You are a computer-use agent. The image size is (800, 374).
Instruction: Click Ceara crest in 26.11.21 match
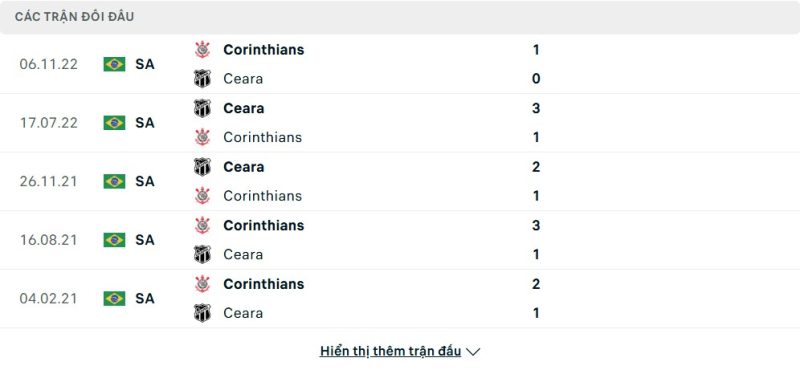[x=203, y=167]
